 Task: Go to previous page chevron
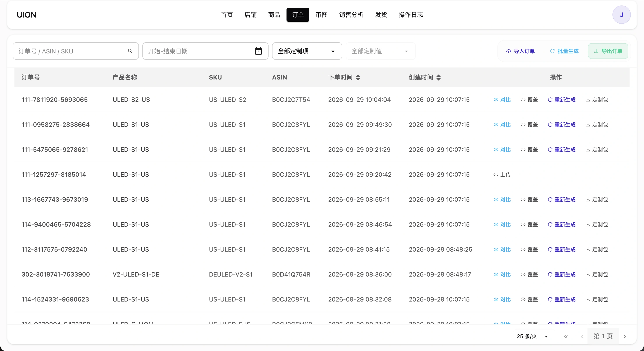coord(582,337)
